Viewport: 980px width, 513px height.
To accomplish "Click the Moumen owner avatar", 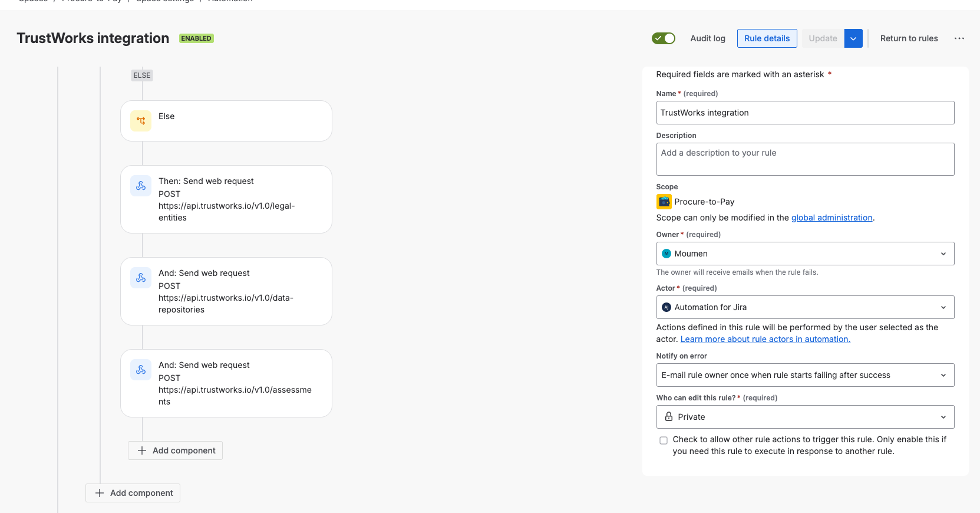I will [x=666, y=254].
